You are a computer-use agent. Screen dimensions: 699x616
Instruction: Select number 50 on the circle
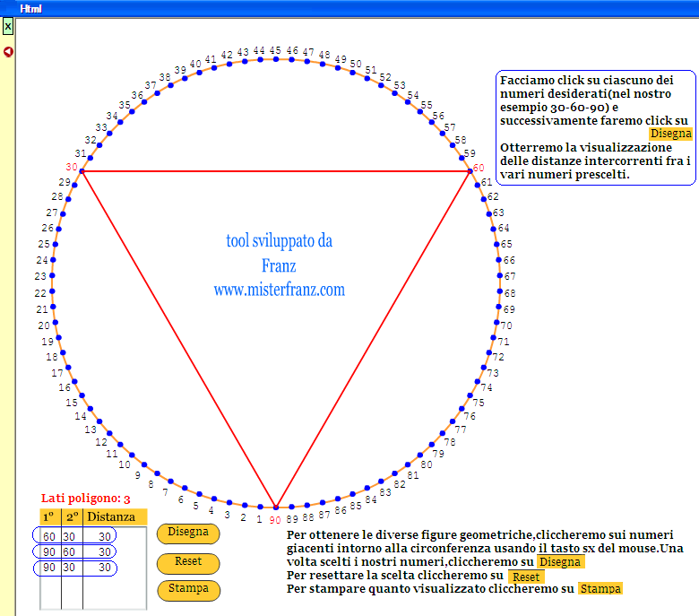[356, 65]
